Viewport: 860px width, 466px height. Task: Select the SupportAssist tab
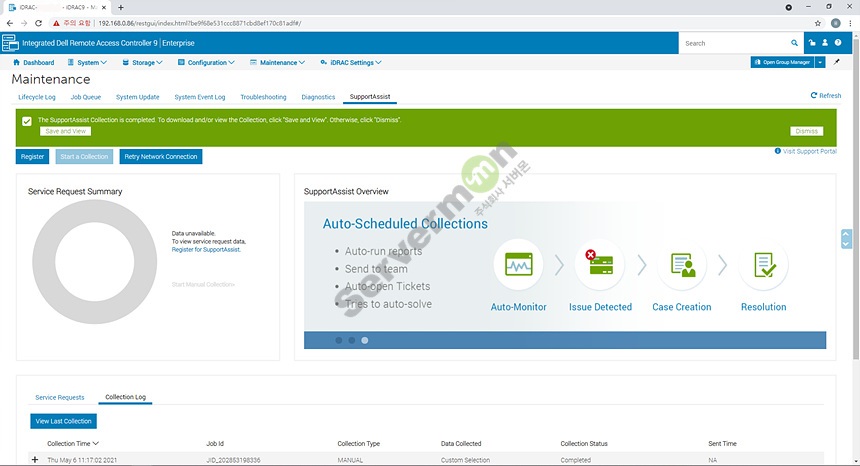point(370,96)
